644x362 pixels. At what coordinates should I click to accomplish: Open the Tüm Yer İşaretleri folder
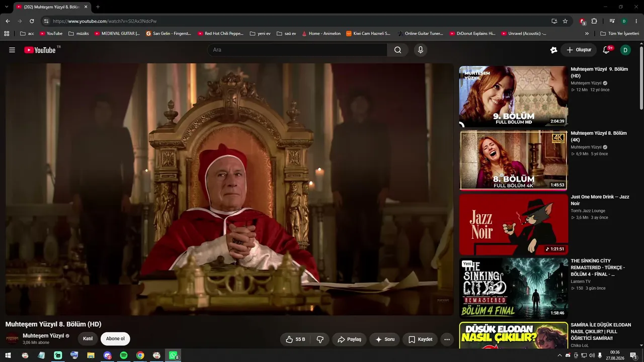coord(619,34)
